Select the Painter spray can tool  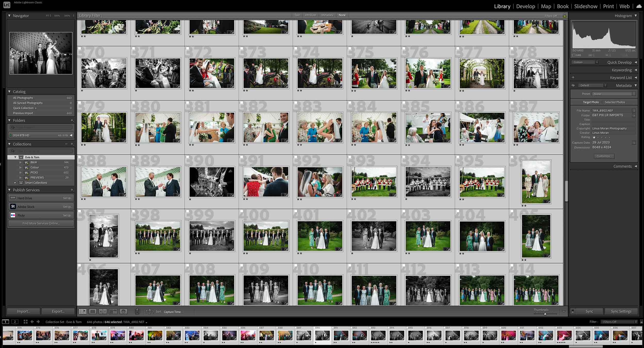coord(137,311)
